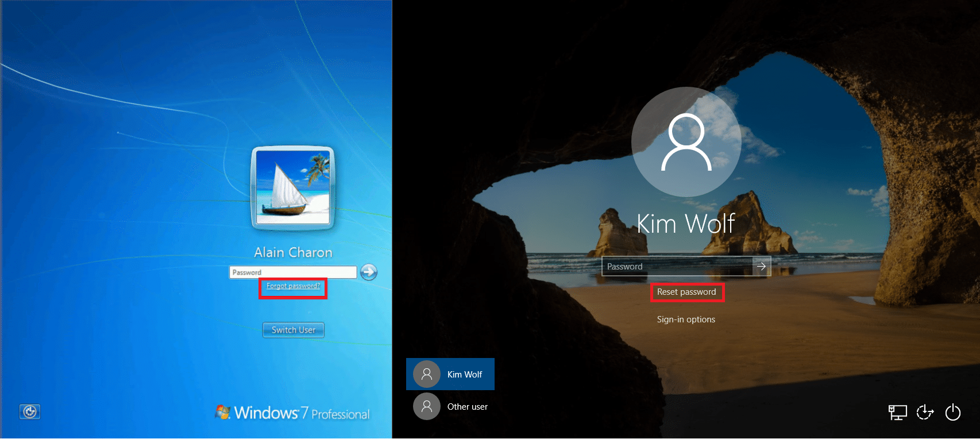Image resolution: width=980 pixels, height=439 pixels.
Task: Select the Other user account
Action: pos(450,406)
